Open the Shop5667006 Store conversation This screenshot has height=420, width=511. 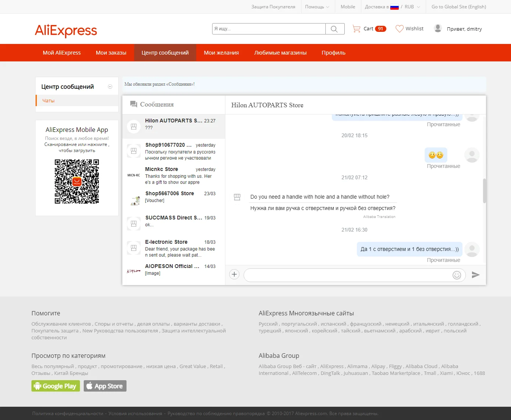tap(174, 199)
